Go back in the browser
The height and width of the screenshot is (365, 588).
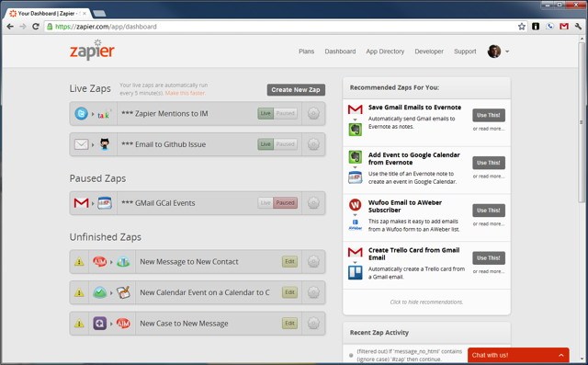(10, 27)
